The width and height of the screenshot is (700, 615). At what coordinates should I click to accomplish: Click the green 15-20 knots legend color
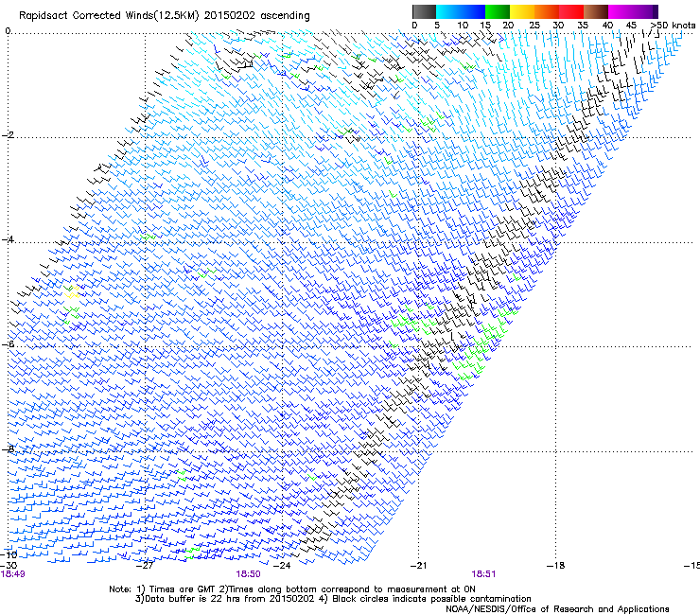click(x=498, y=11)
